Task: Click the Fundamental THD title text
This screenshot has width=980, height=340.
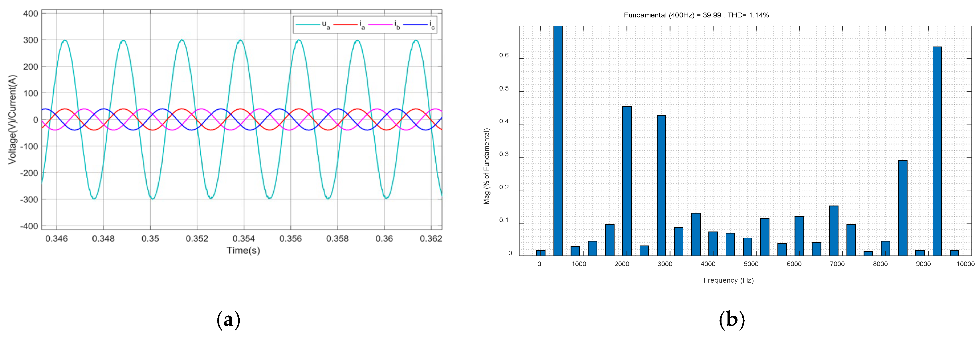Action: coord(696,15)
